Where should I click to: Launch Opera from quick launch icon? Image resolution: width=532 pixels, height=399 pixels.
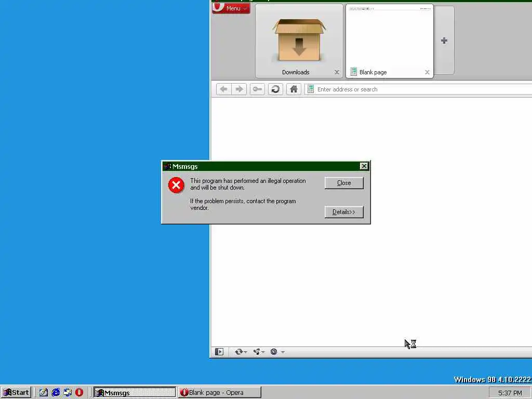coord(79,393)
